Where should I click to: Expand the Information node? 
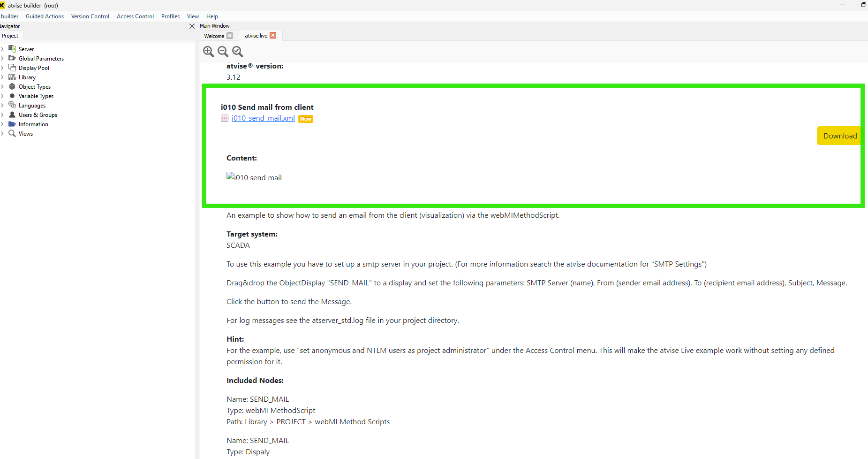[2, 124]
